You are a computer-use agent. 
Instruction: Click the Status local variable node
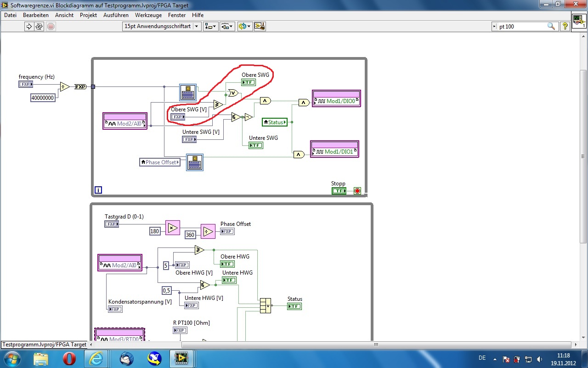[275, 122]
